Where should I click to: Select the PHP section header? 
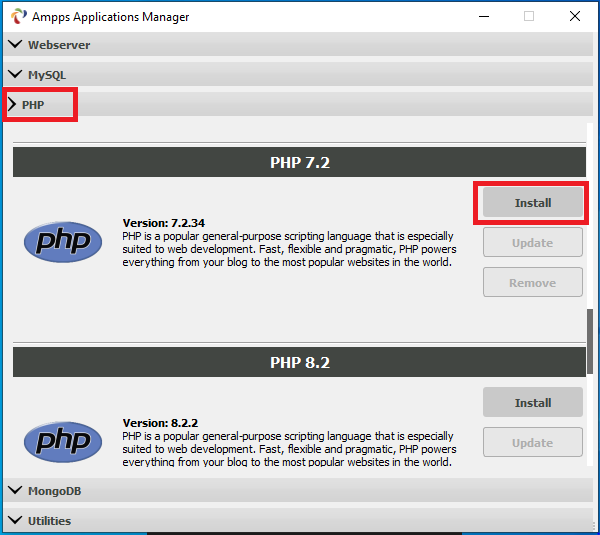click(298, 104)
